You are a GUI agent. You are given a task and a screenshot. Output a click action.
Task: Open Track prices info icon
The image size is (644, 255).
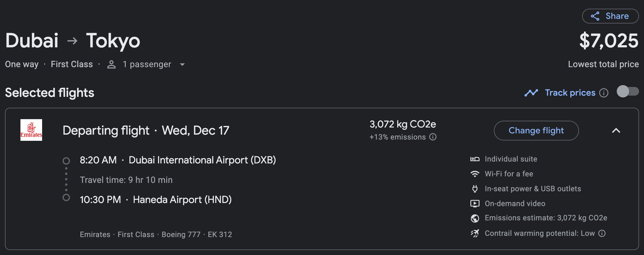click(x=604, y=93)
